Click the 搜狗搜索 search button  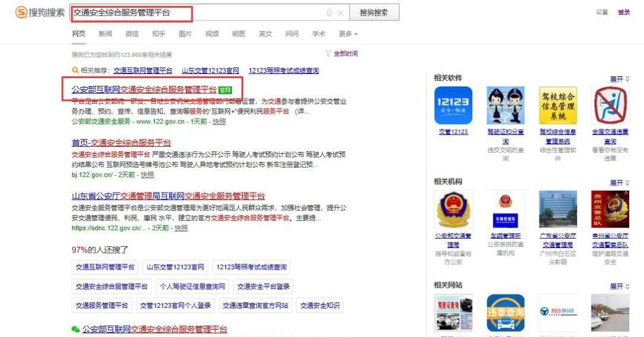pyautogui.click(x=374, y=13)
